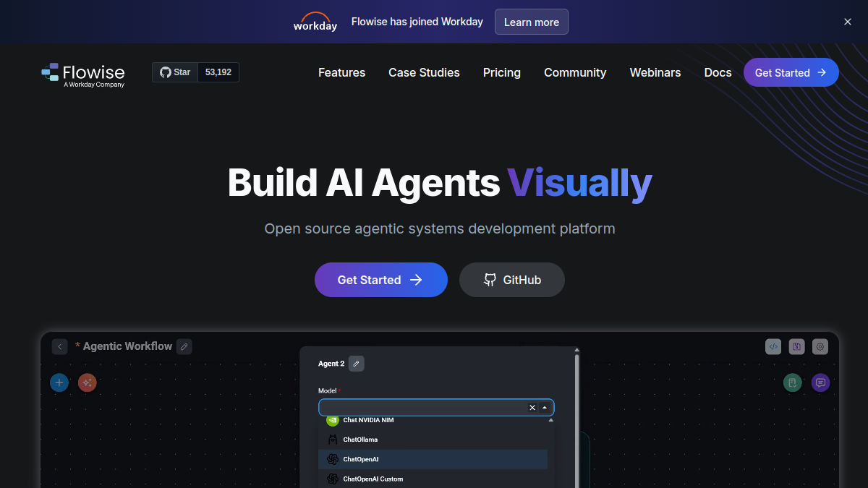The width and height of the screenshot is (868, 488).
Task: Click the Workday logo in the banner
Action: pyautogui.click(x=315, y=22)
